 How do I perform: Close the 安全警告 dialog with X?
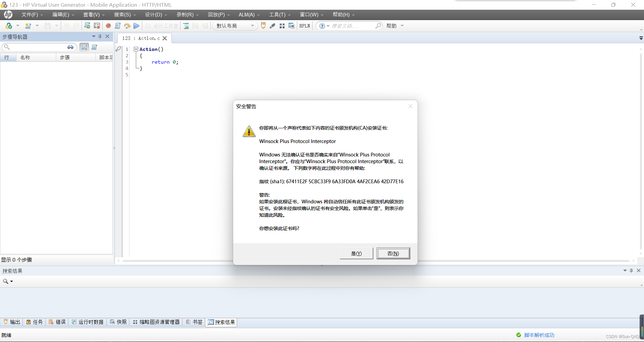tap(410, 106)
